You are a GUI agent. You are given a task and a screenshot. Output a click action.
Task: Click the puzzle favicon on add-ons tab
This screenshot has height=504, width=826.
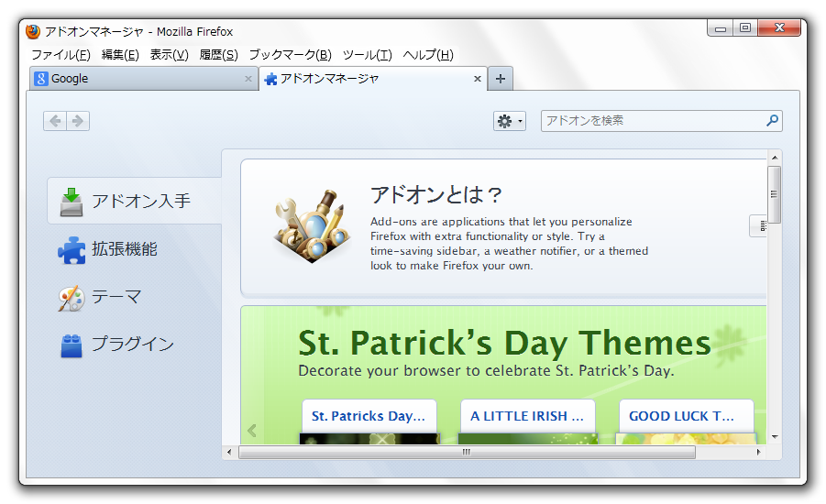270,79
